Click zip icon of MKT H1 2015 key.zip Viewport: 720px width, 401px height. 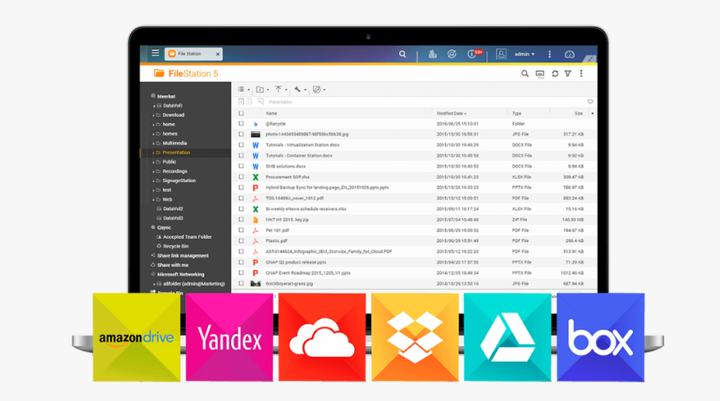point(255,220)
